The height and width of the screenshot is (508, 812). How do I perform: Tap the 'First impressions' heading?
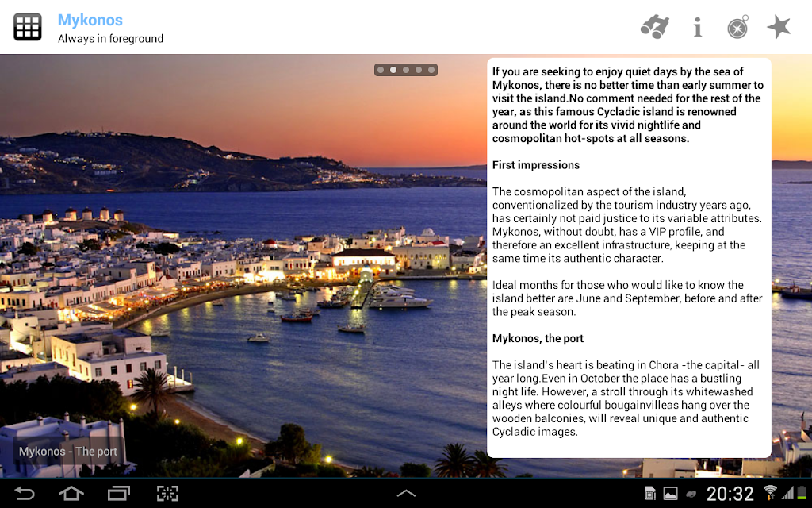point(536,165)
